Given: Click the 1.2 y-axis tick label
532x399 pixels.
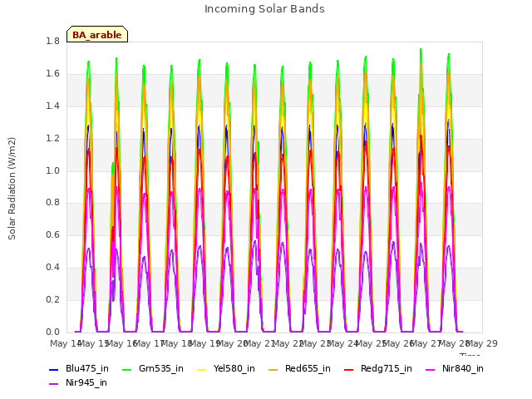Looking at the screenshot, I should click(52, 139).
